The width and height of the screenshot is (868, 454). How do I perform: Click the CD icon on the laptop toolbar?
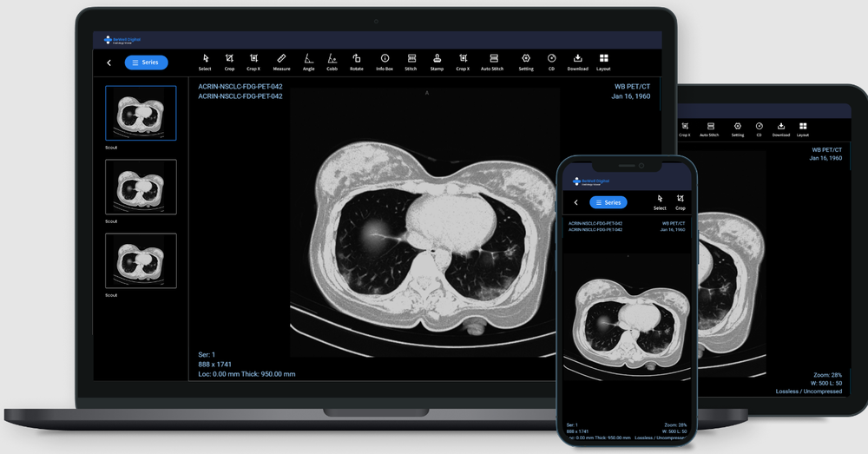[x=551, y=62]
